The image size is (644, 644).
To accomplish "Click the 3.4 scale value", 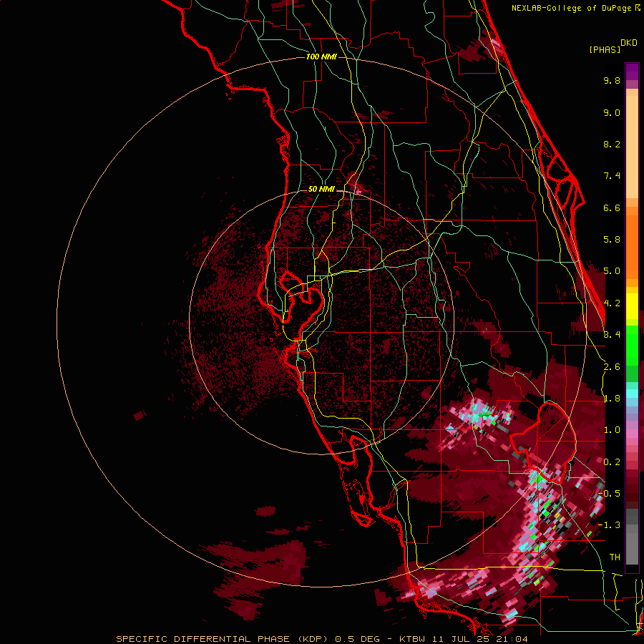I will click(612, 335).
